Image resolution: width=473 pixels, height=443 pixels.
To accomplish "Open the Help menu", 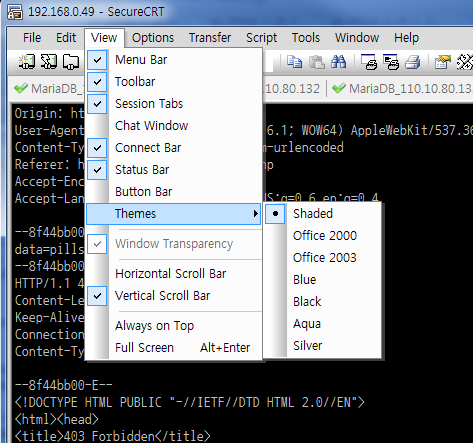I will click(x=406, y=38).
